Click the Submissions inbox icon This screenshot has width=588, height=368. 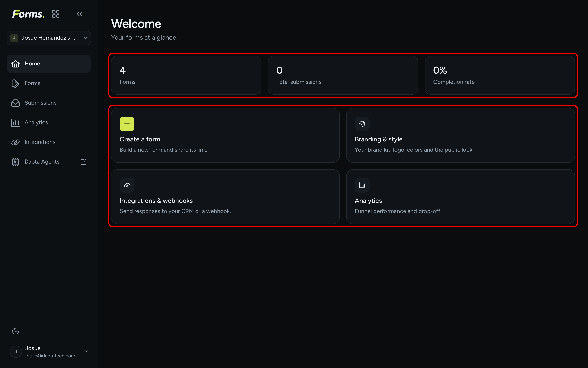[x=16, y=103]
